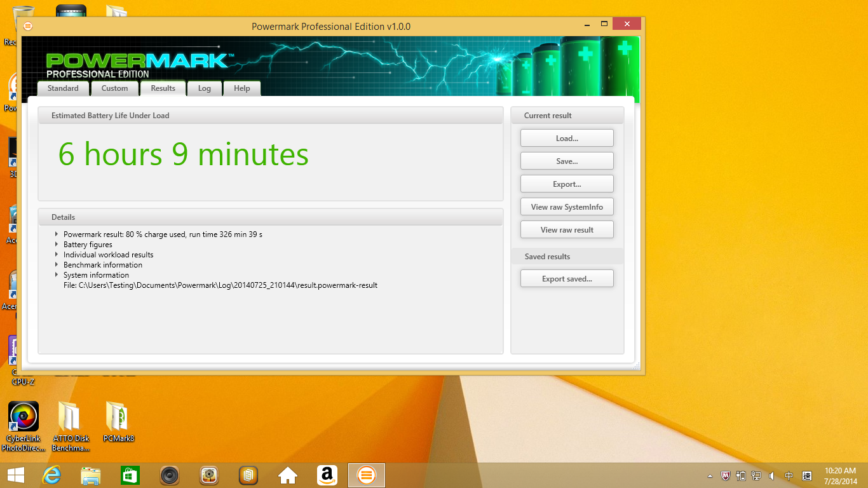Click the McAfee tray icon
This screenshot has width=868, height=488.
(726, 475)
